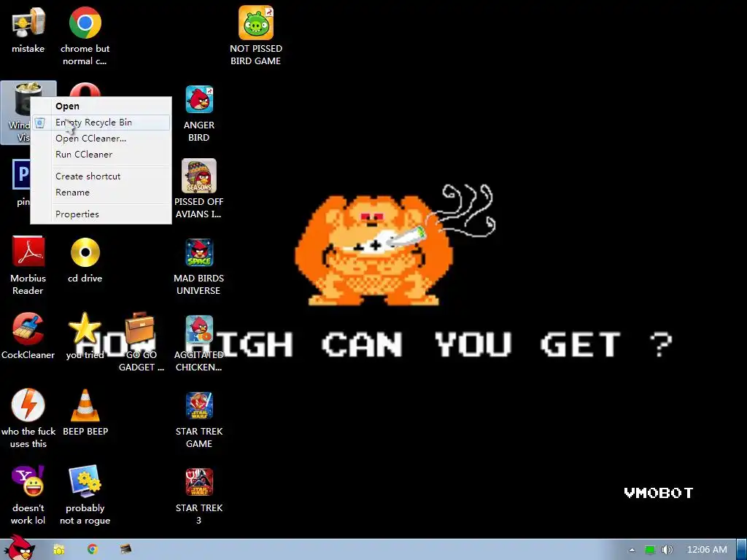The image size is (747, 560).
Task: Select the cd drive disc icon
Action: (85, 252)
